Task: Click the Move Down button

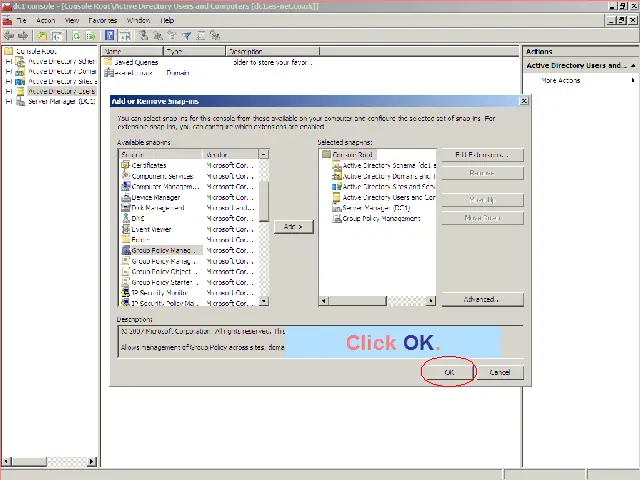Action: pos(482,218)
